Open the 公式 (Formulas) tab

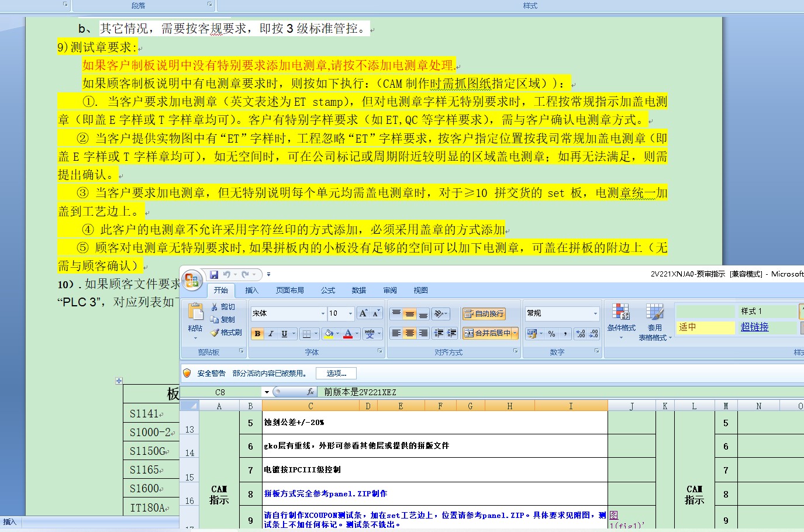tap(328, 291)
